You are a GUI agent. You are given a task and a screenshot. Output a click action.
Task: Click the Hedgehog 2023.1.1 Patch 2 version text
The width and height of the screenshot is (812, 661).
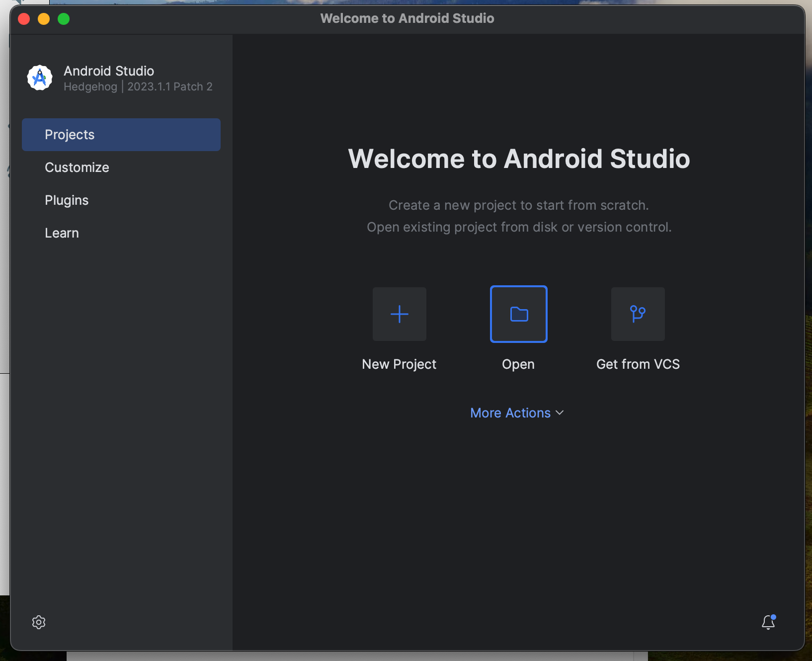click(x=138, y=86)
